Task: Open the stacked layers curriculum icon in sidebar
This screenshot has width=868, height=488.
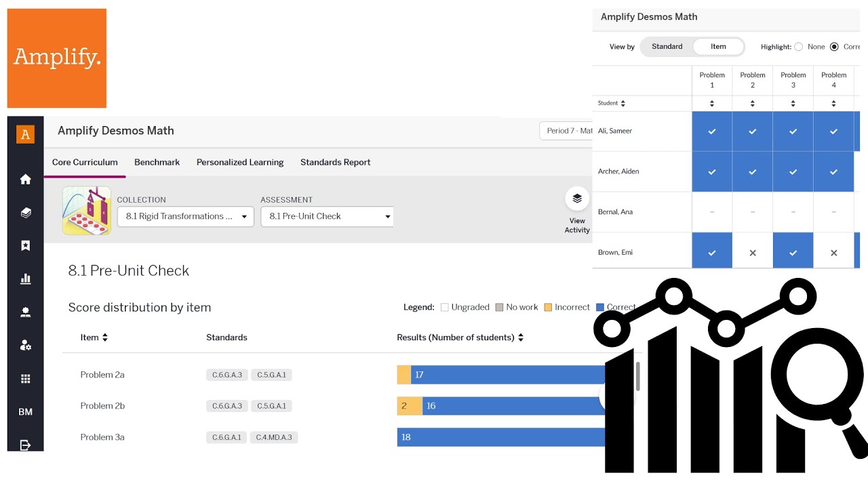Action: click(25, 212)
